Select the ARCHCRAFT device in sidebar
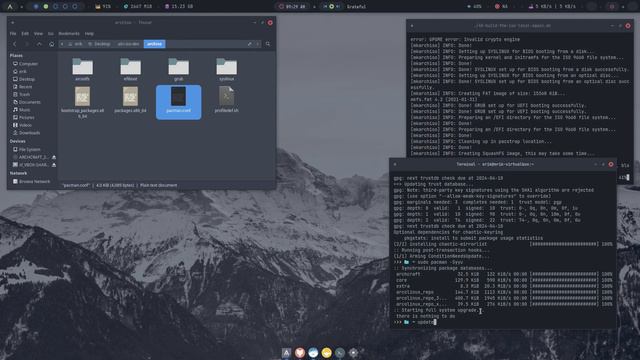640x360 pixels. [31, 157]
